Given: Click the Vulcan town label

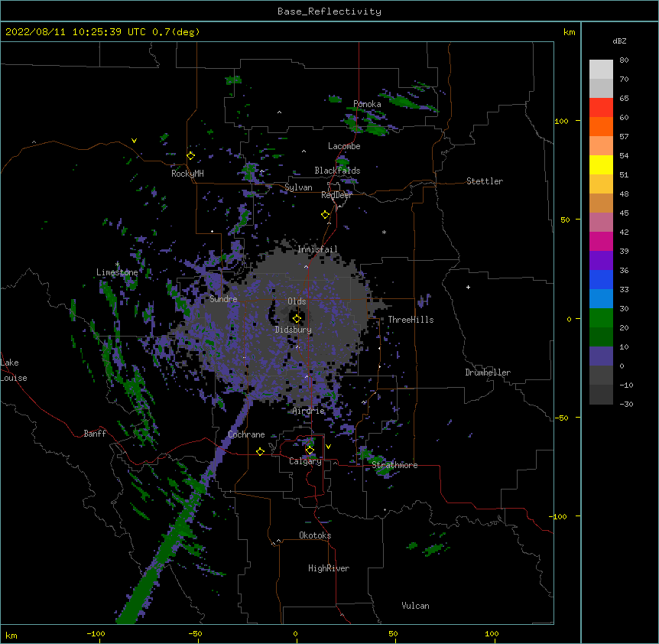Looking at the screenshot, I should (x=415, y=606).
